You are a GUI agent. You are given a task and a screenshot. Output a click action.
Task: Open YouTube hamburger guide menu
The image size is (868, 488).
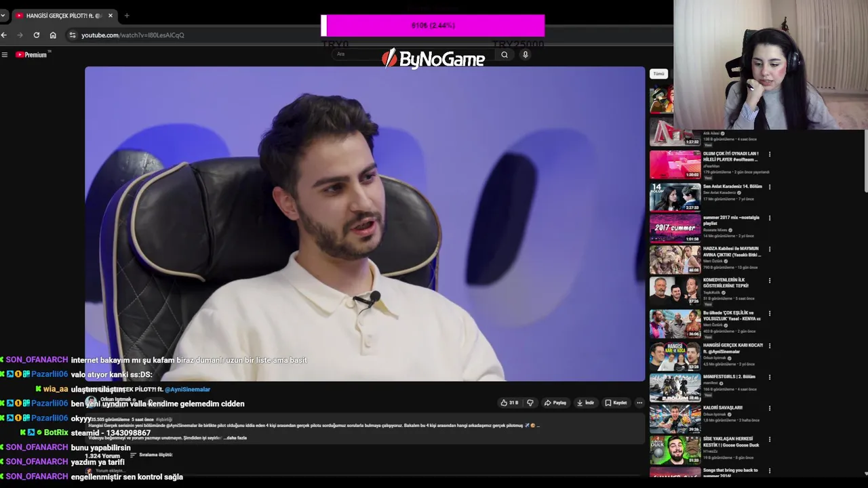coord(5,55)
